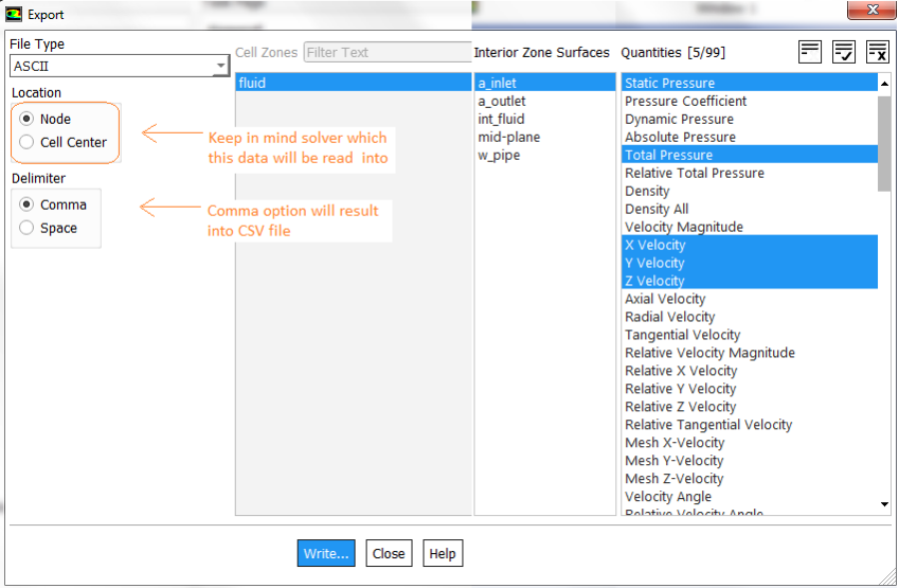Click the Export dialog title bar icon

click(14, 15)
